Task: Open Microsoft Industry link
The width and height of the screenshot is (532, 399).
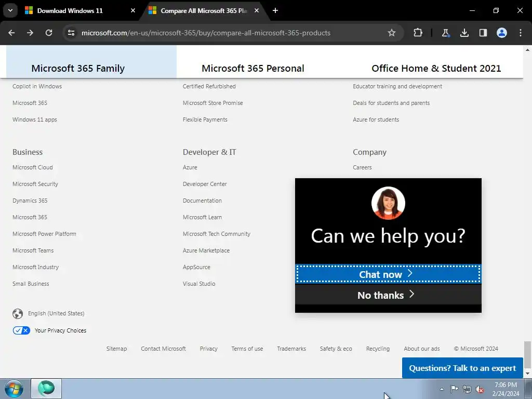Action: tap(36, 267)
